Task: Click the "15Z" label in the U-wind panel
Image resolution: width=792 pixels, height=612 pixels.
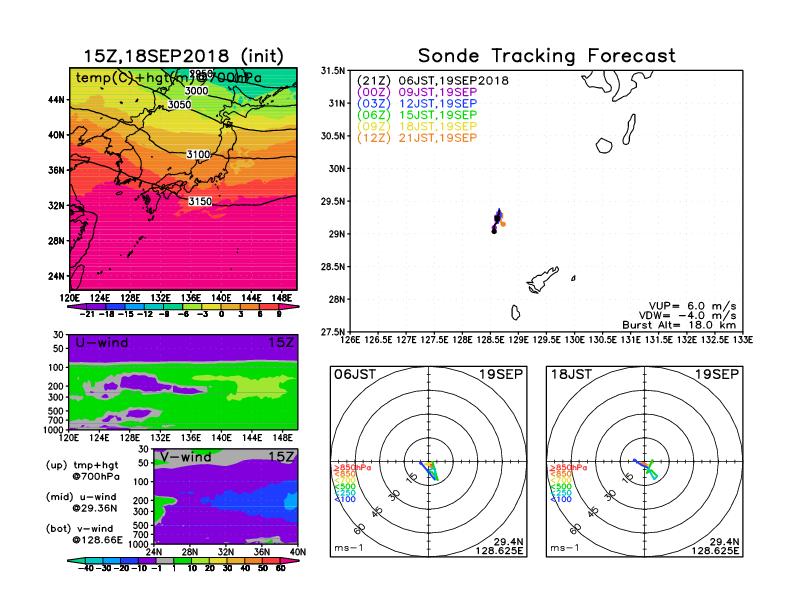Action: coord(281,343)
